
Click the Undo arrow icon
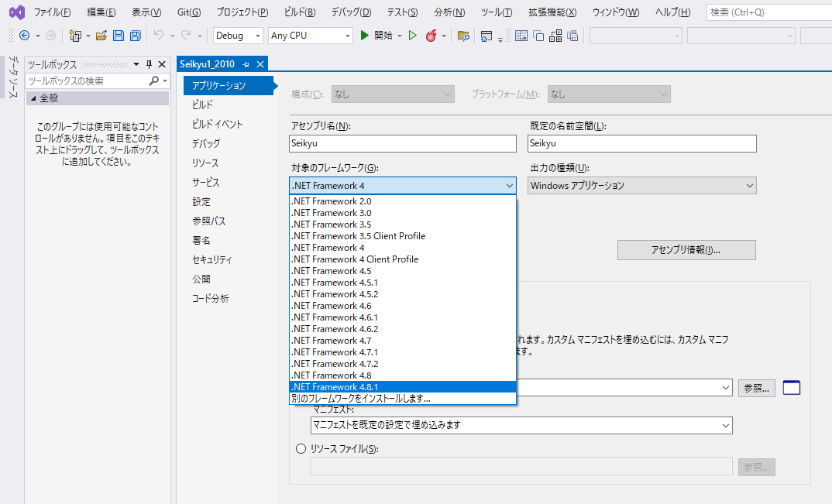[x=159, y=36]
